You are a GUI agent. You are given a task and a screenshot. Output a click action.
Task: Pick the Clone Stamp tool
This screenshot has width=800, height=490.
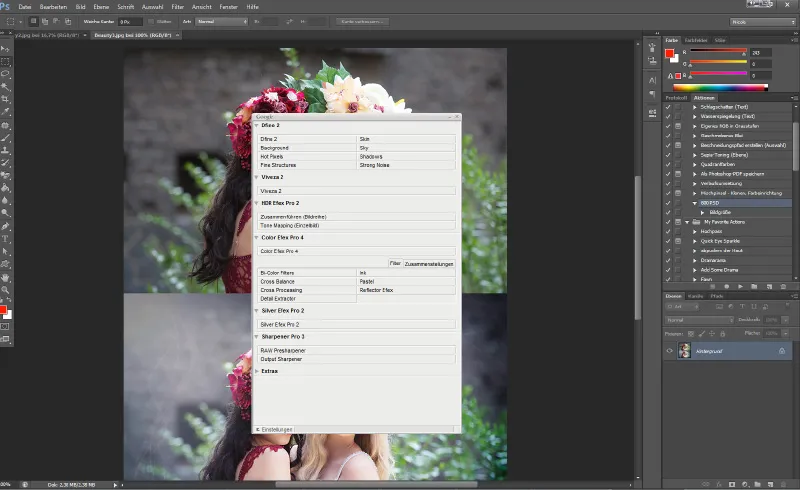(x=5, y=150)
